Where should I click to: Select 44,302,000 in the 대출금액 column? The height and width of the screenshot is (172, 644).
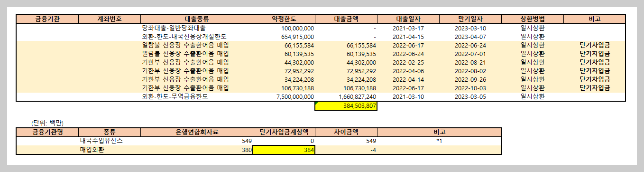tap(346, 62)
